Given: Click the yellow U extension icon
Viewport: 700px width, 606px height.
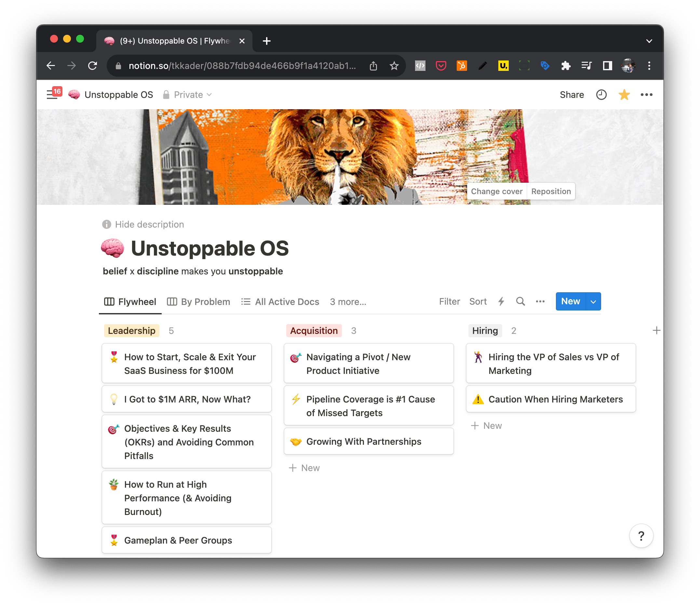Looking at the screenshot, I should tap(503, 66).
